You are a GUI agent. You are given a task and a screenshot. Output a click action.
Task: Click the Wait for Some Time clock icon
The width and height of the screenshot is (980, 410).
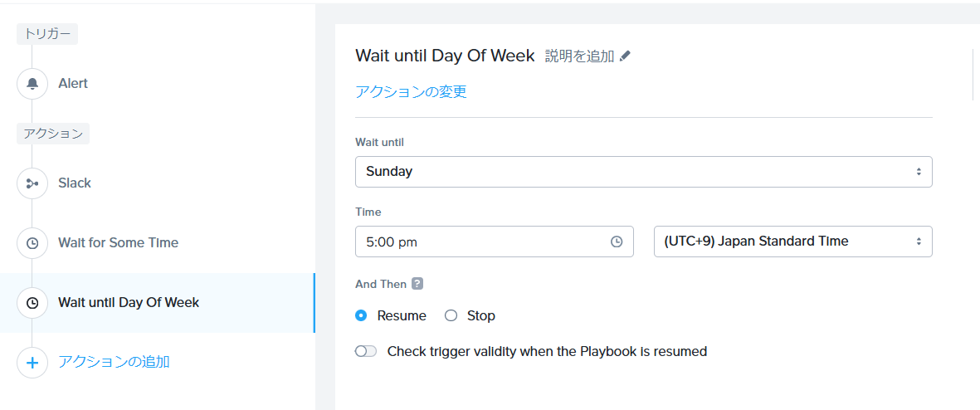(32, 243)
